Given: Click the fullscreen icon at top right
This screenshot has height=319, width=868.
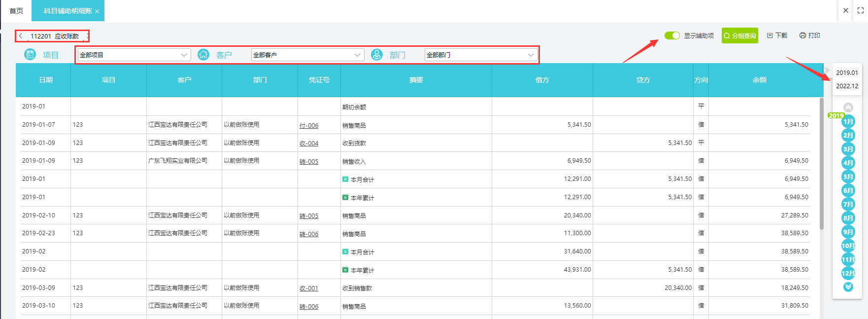Looking at the screenshot, I should click(x=861, y=10).
